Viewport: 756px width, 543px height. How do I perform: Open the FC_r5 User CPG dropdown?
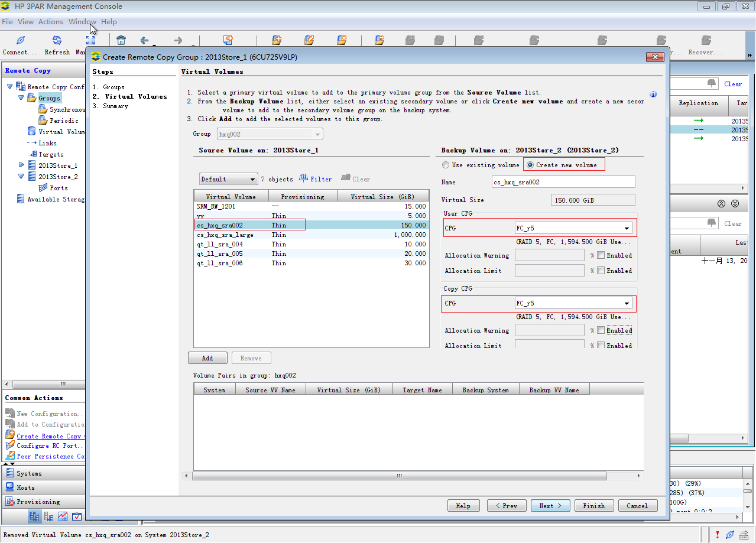point(628,227)
